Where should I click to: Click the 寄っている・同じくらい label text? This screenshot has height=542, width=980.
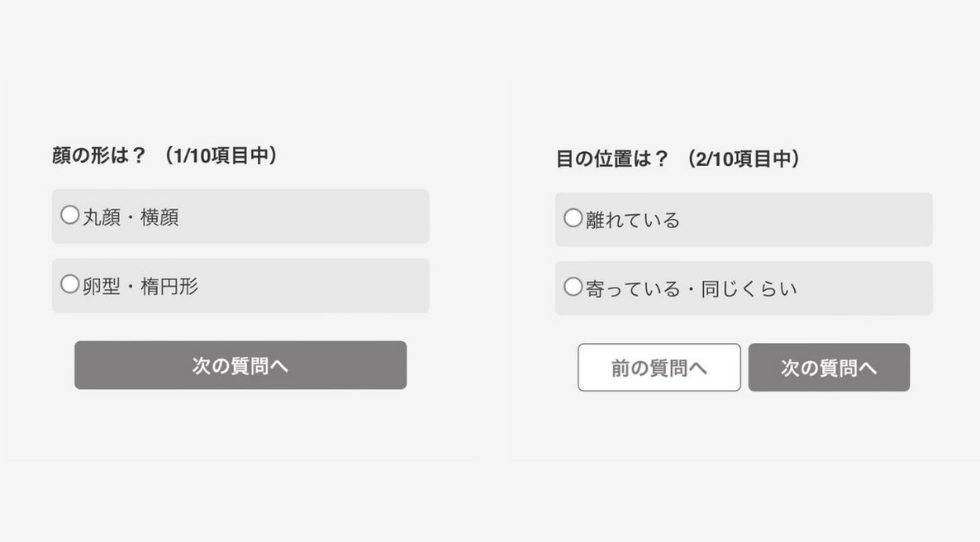coord(692,289)
